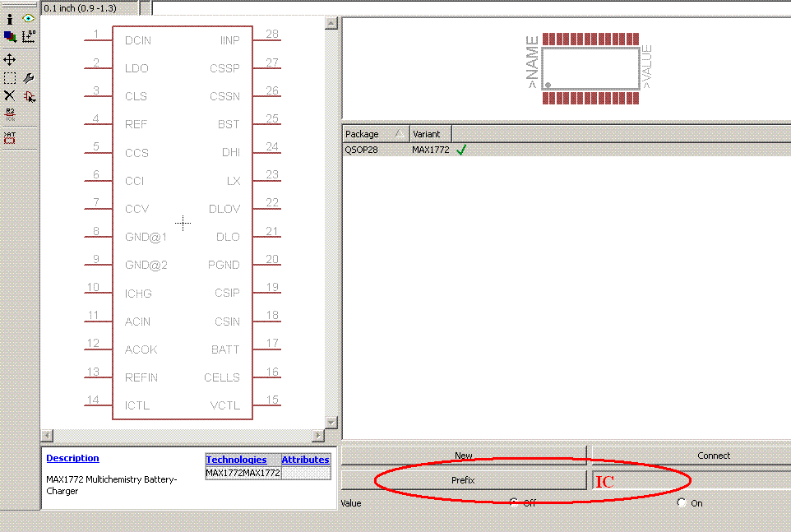
Task: Click the Variant column header
Action: point(431,134)
